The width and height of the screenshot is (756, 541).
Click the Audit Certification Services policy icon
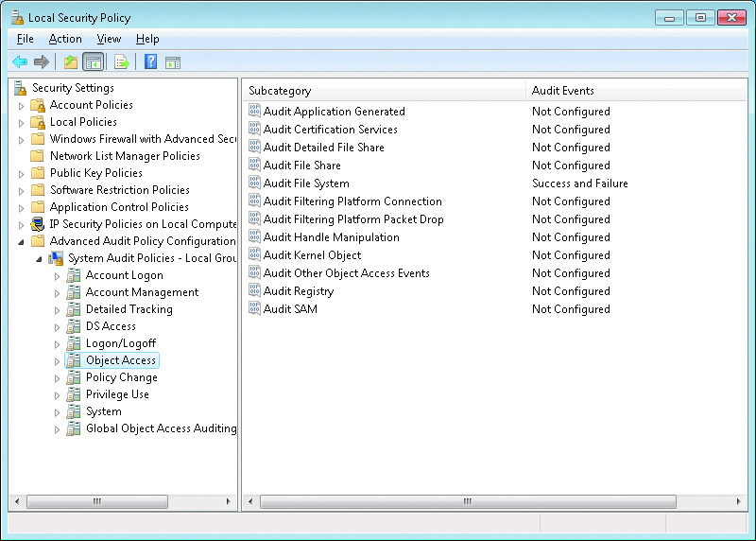click(x=254, y=129)
